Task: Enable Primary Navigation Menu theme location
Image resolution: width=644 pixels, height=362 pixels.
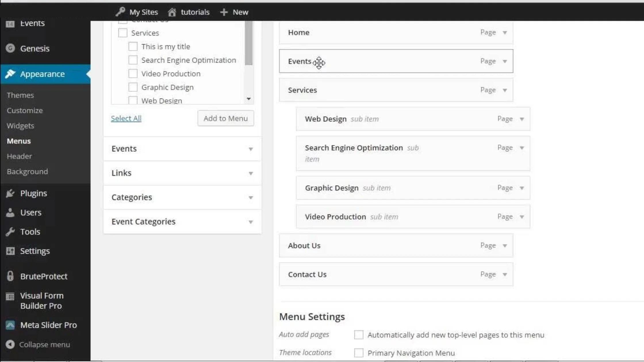Action: pyautogui.click(x=359, y=353)
